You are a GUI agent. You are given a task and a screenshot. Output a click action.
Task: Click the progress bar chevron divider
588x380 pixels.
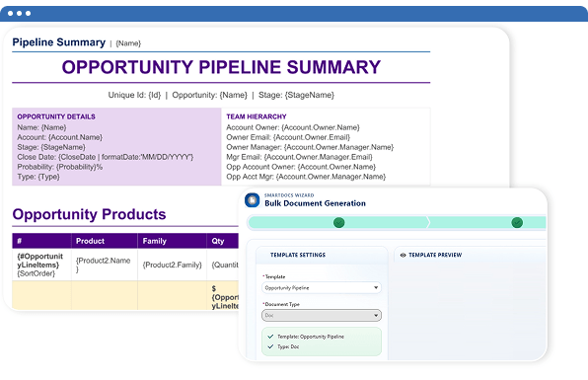(428, 222)
